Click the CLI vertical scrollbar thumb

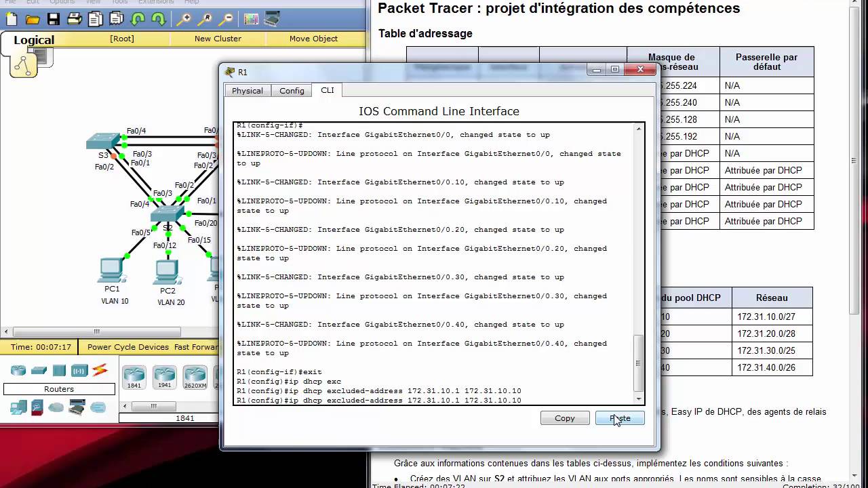pyautogui.click(x=638, y=363)
